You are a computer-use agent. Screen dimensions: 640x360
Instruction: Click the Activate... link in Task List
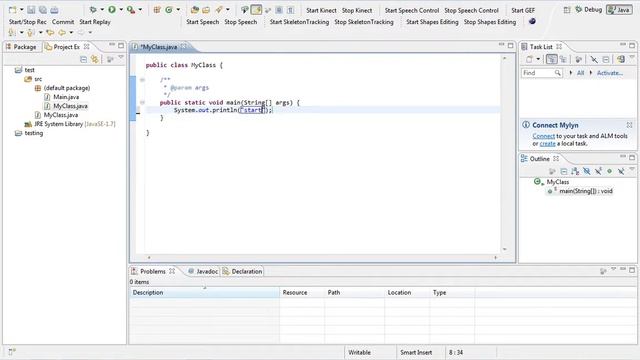(x=610, y=73)
